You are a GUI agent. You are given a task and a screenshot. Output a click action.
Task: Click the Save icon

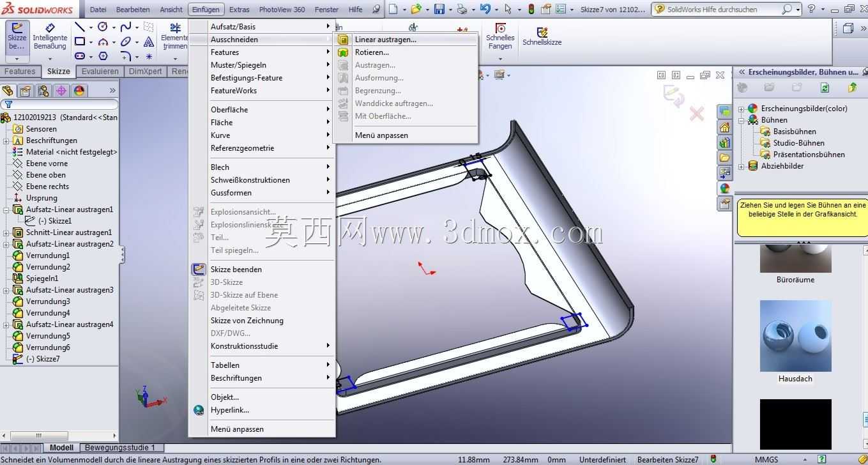pos(439,9)
